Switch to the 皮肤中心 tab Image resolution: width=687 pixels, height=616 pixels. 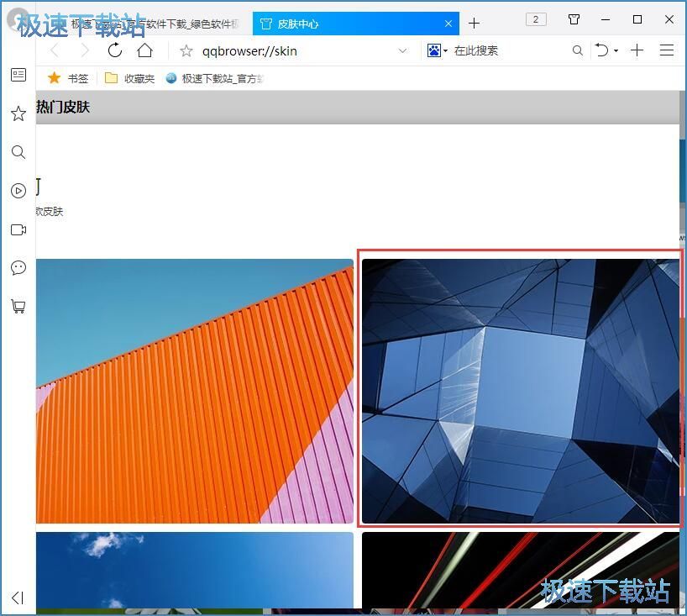click(x=353, y=24)
